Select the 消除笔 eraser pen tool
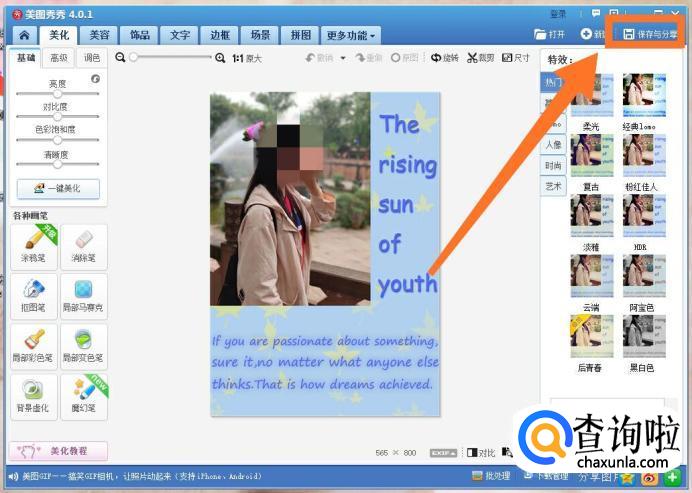The height and width of the screenshot is (493, 692). [x=83, y=246]
